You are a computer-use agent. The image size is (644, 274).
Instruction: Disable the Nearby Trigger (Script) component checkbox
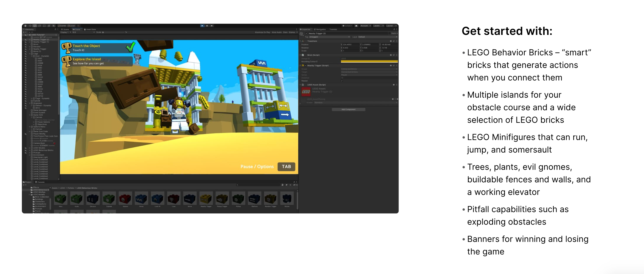[305, 66]
